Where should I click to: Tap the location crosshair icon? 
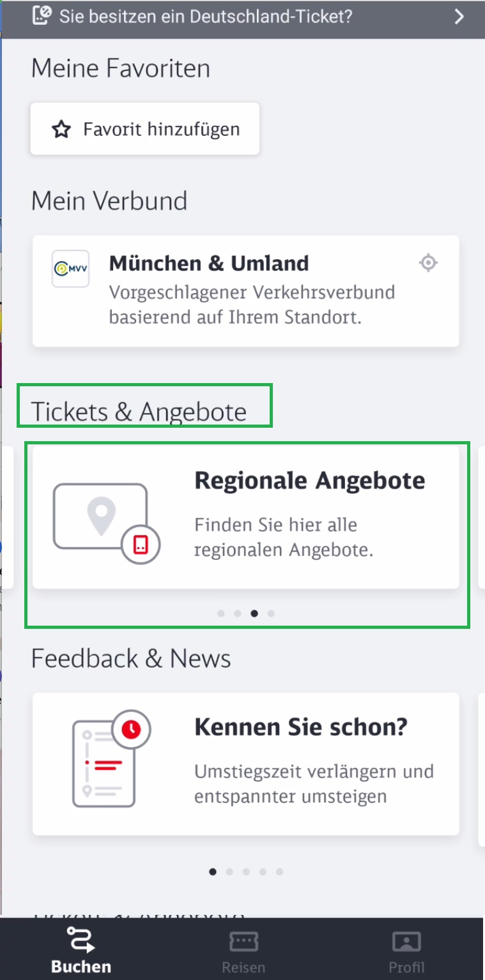(x=428, y=262)
